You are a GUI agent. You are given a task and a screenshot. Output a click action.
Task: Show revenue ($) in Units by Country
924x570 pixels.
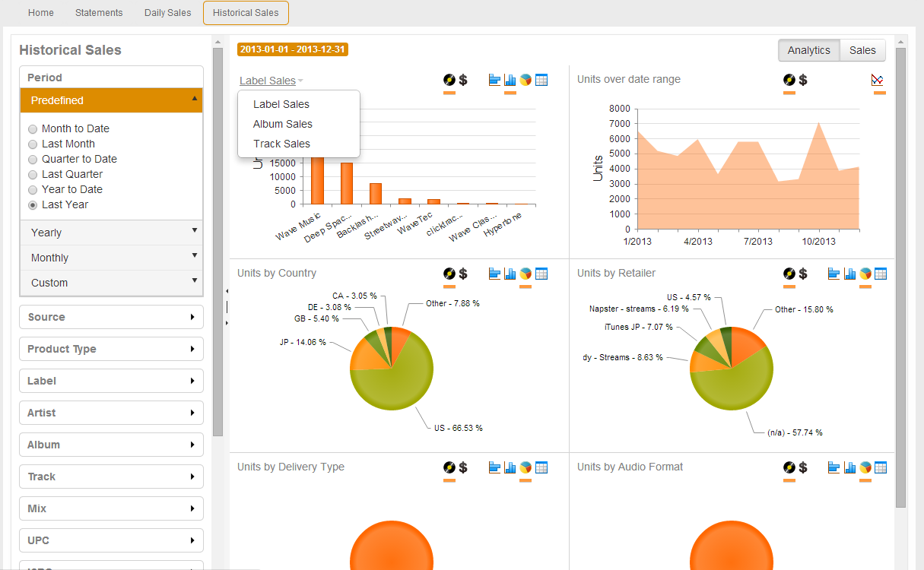[x=463, y=274]
